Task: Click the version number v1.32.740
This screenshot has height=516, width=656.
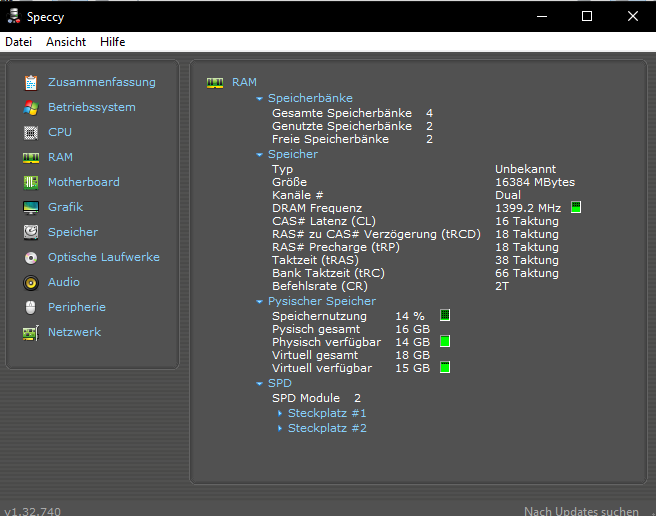Action: pos(33,511)
